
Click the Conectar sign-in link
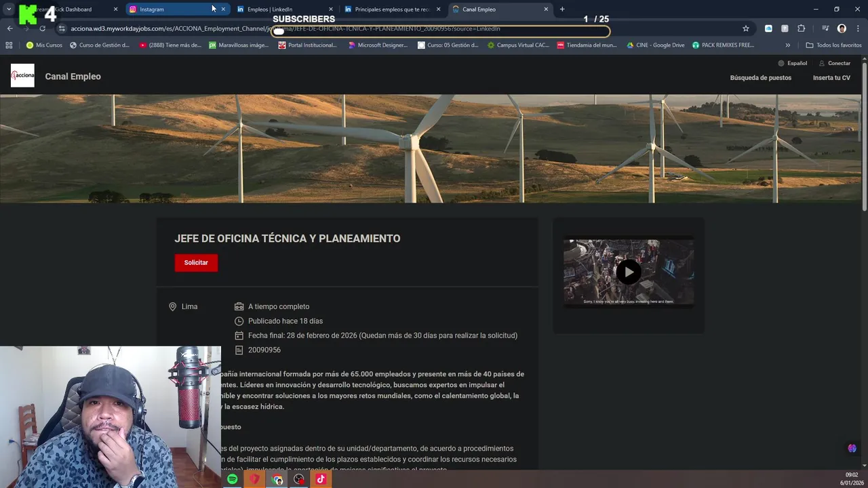point(834,63)
